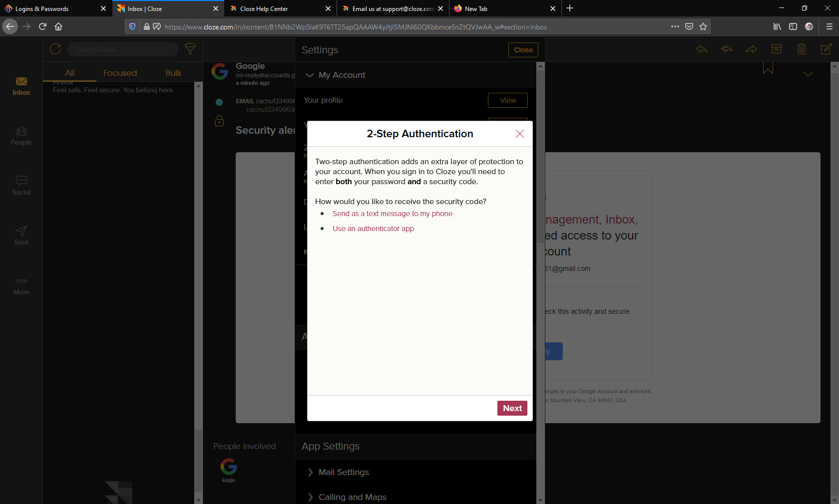839x504 pixels.
Task: Reload the current page
Action: 42,26
